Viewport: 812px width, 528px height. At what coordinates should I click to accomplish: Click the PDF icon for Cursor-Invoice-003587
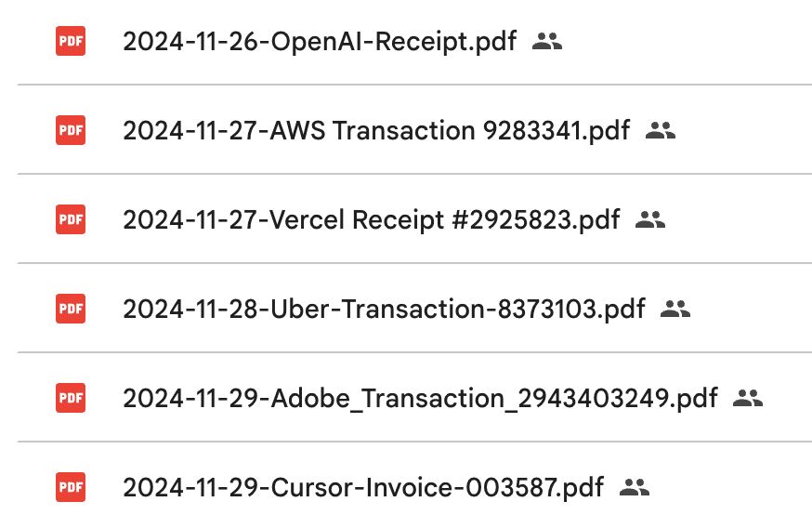71,486
